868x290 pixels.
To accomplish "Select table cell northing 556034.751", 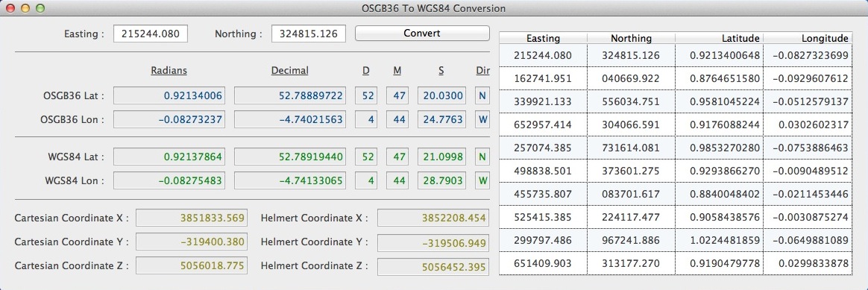I will tap(631, 102).
